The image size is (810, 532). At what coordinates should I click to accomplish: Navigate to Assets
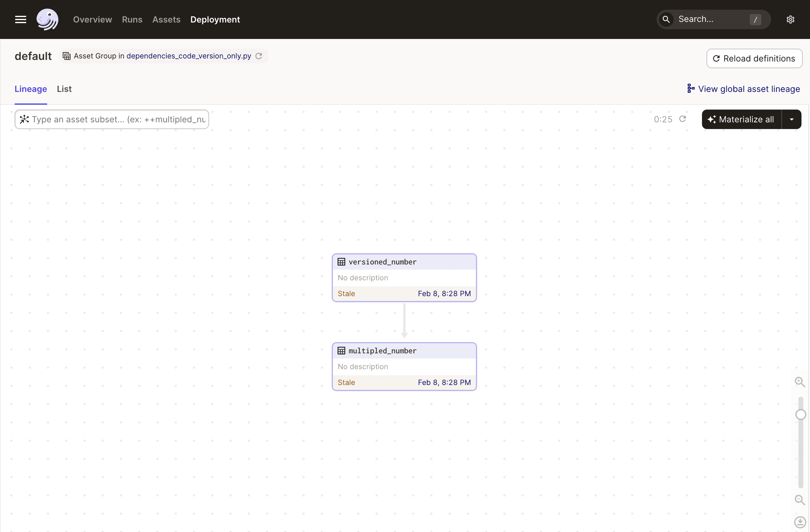[x=166, y=19]
